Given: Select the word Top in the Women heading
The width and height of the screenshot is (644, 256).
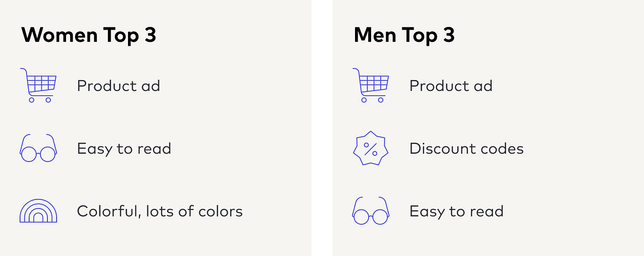Looking at the screenshot, I should (121, 36).
